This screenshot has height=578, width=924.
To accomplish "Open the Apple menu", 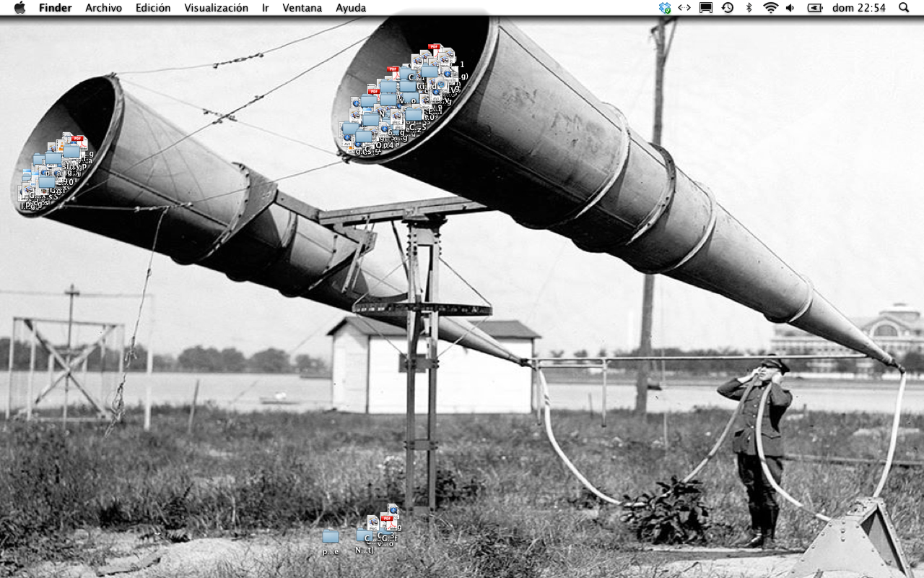I will click(19, 8).
